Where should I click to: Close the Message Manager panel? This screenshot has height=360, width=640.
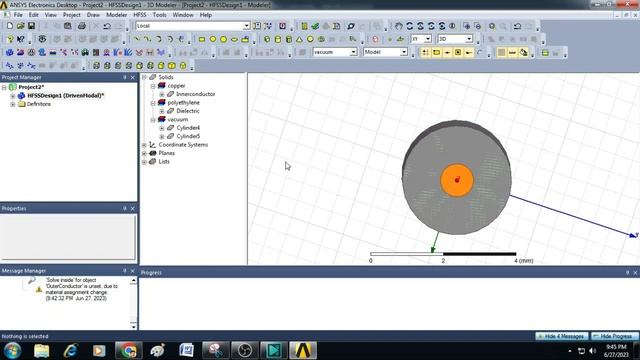[x=133, y=271]
